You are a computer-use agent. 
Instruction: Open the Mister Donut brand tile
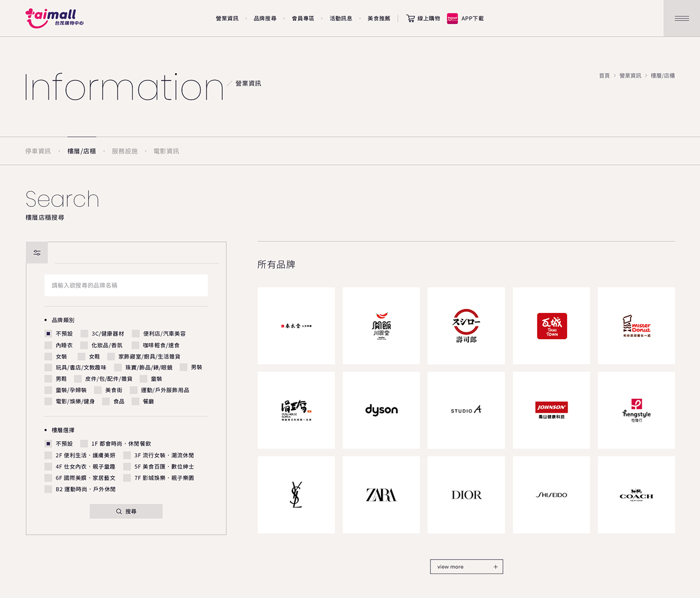pos(636,325)
